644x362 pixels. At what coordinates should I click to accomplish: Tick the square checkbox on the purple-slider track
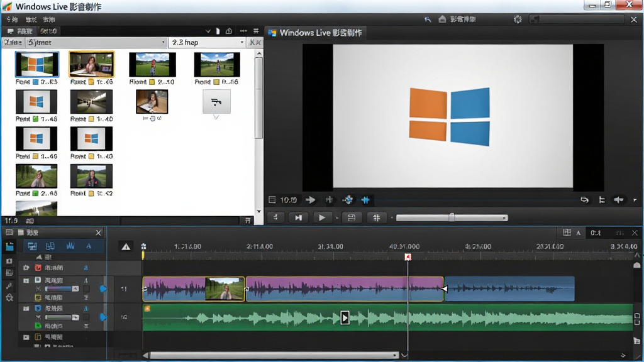click(x=86, y=289)
